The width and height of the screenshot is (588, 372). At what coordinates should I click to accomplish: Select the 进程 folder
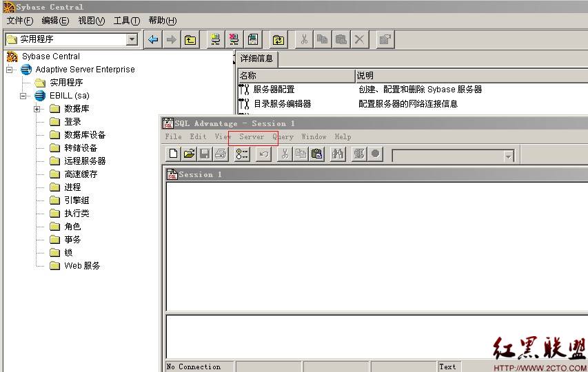(x=72, y=187)
